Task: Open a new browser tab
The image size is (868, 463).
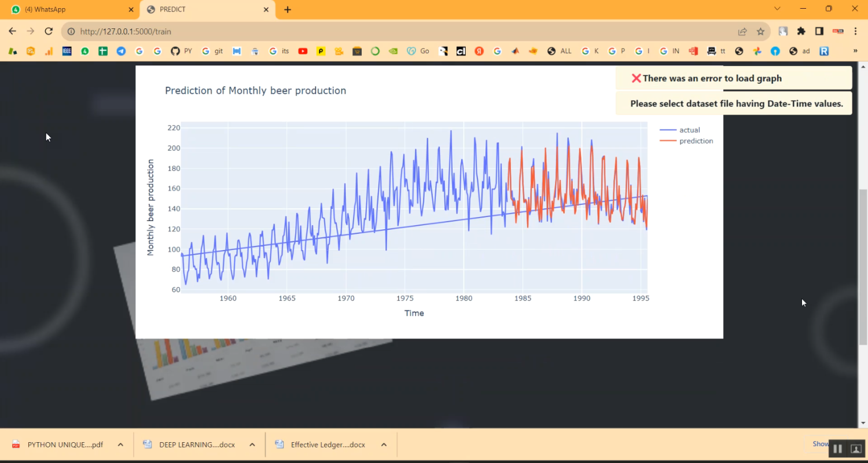Action: click(288, 9)
